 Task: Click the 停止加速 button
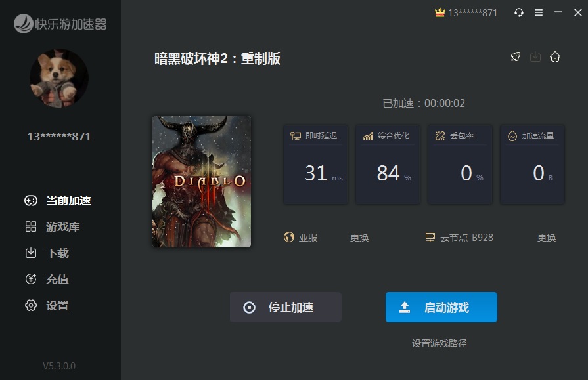point(286,307)
